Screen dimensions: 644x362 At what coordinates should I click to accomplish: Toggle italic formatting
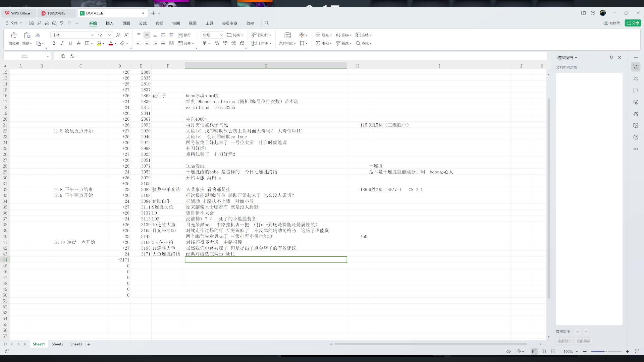point(62,43)
